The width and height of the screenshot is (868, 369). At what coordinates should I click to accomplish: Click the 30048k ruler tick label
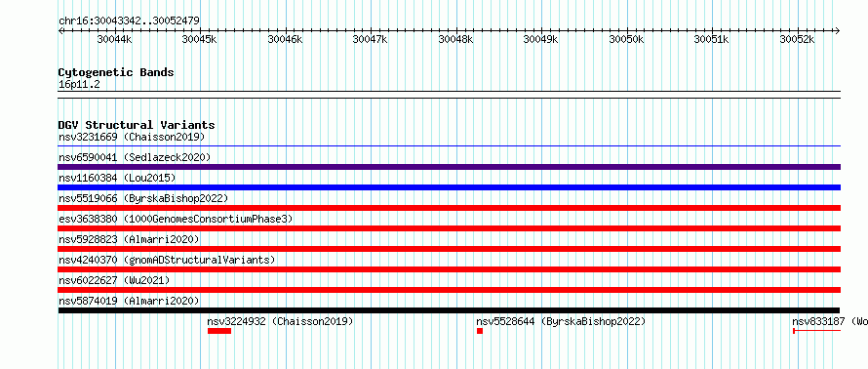click(456, 39)
